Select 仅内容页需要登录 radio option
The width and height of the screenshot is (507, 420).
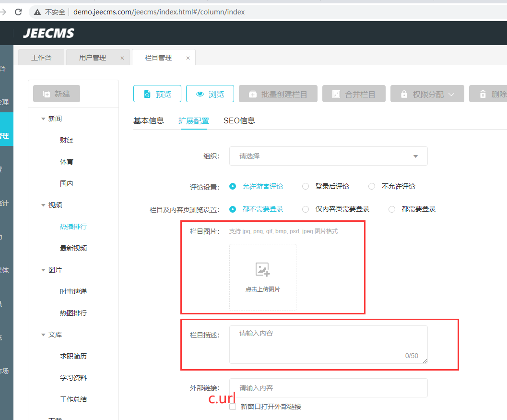coord(306,209)
